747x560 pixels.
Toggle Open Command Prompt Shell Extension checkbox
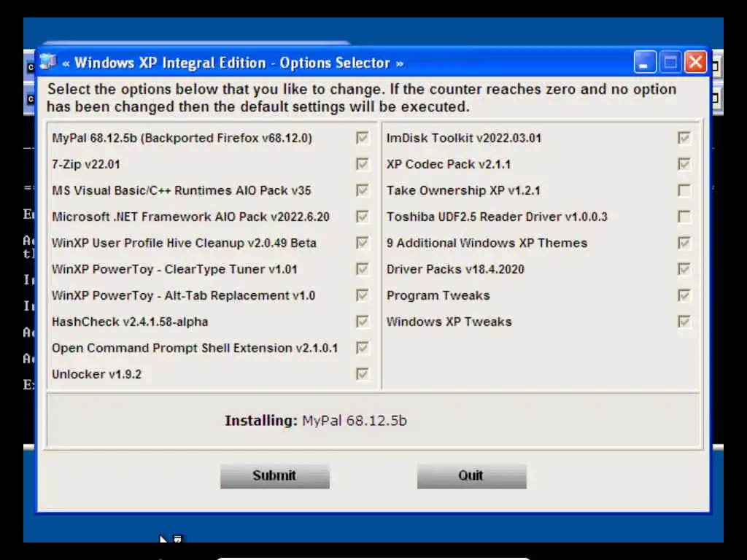(x=362, y=348)
